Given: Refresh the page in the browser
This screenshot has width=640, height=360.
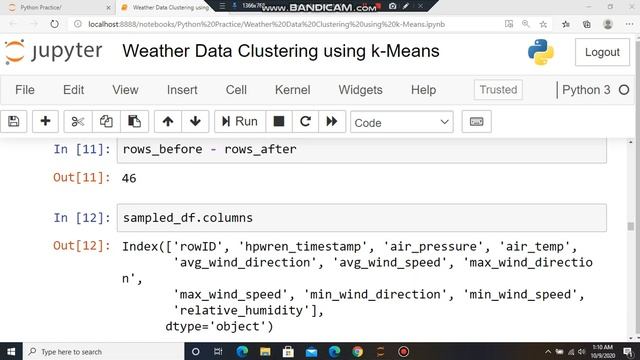Looking at the screenshot, I should tap(54, 24).
